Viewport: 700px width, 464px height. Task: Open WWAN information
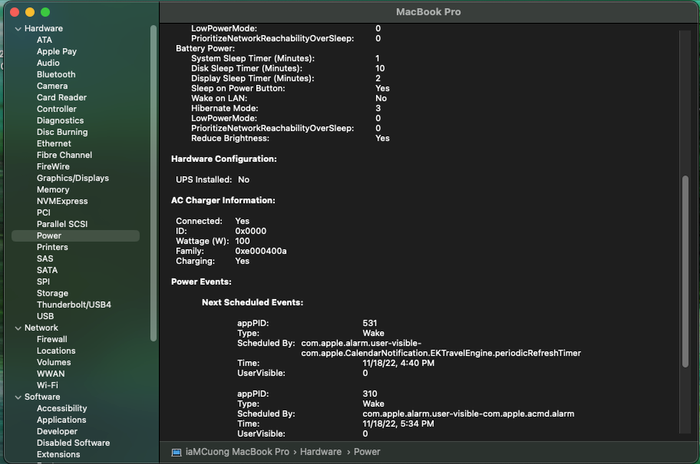[x=50, y=374]
